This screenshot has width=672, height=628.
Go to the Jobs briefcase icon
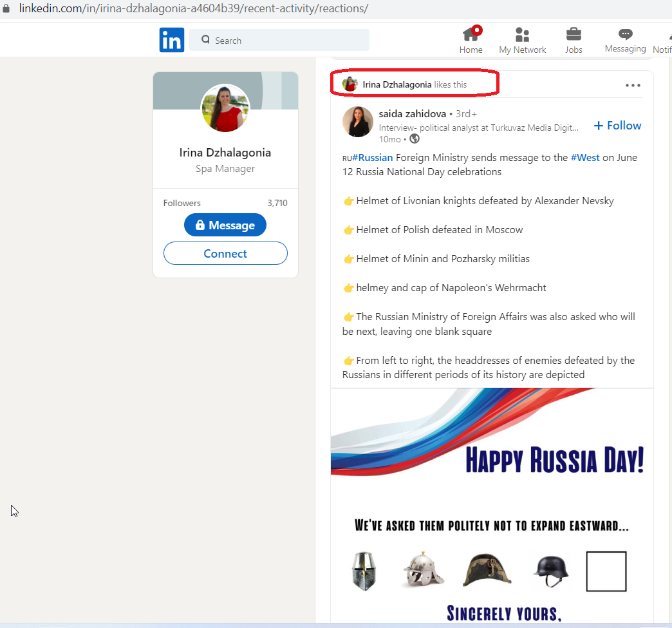(x=574, y=34)
